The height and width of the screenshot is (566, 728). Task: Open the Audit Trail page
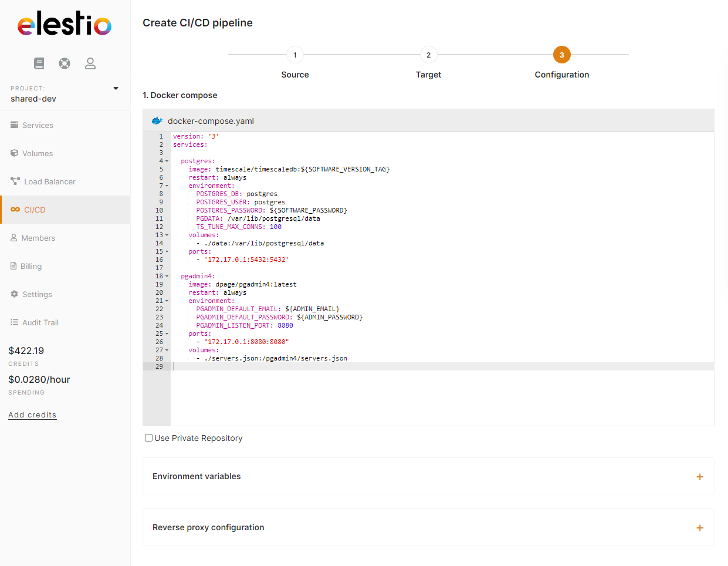[40, 322]
